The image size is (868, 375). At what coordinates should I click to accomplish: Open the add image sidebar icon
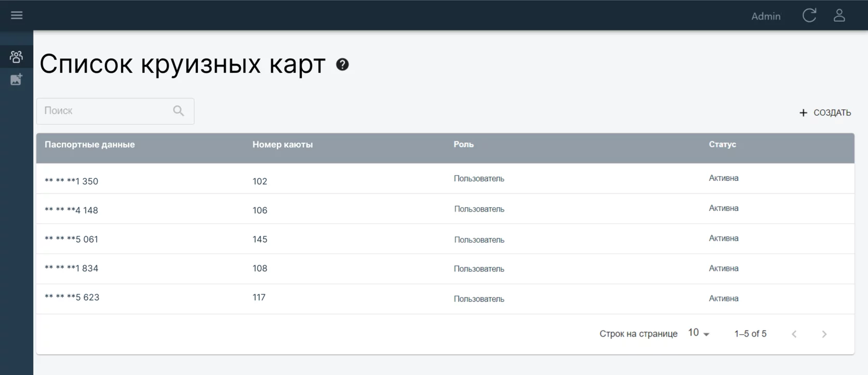tap(17, 79)
